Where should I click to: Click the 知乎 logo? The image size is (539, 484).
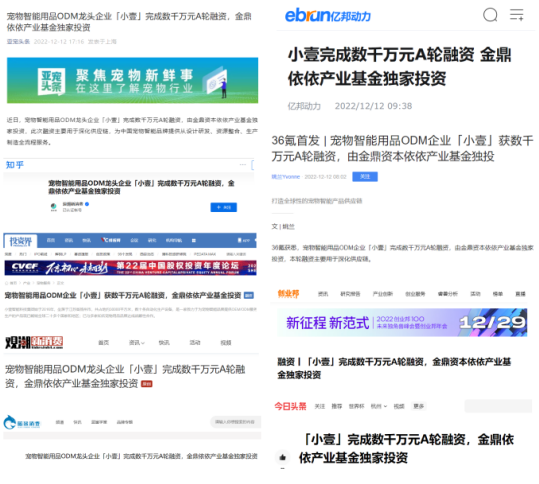pyautogui.click(x=15, y=165)
